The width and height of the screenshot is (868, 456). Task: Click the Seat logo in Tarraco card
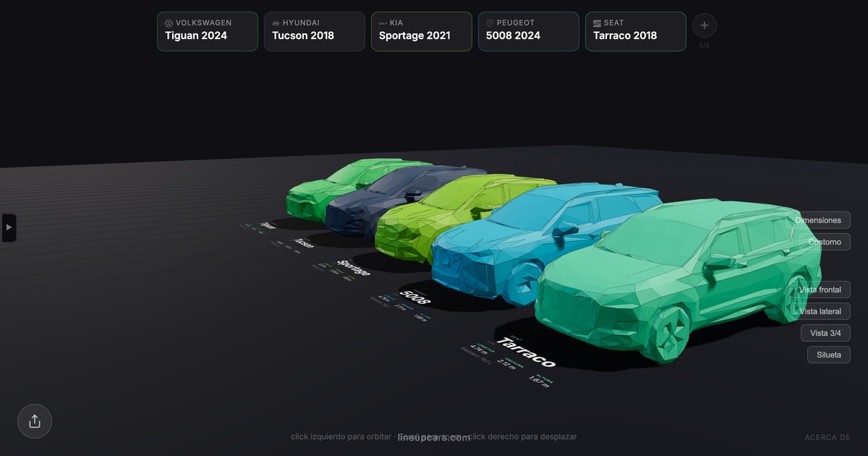pyautogui.click(x=597, y=23)
